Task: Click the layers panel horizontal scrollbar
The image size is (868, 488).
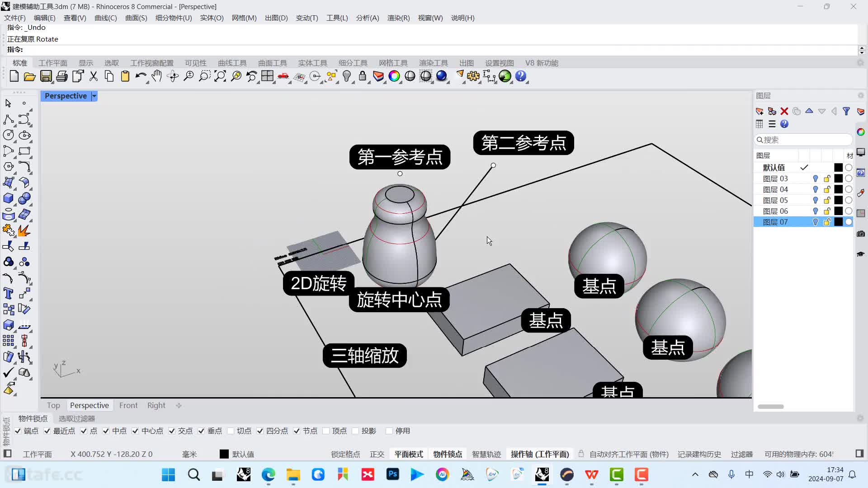Action: pos(771,407)
